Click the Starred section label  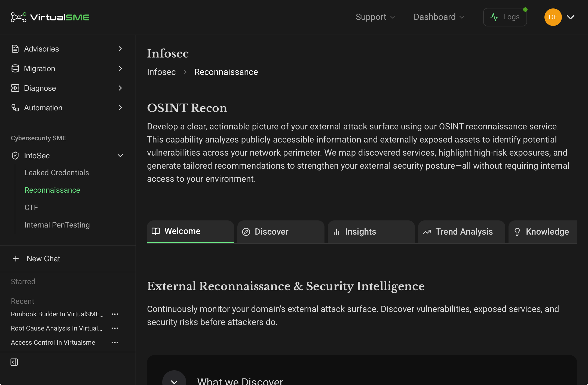point(23,281)
